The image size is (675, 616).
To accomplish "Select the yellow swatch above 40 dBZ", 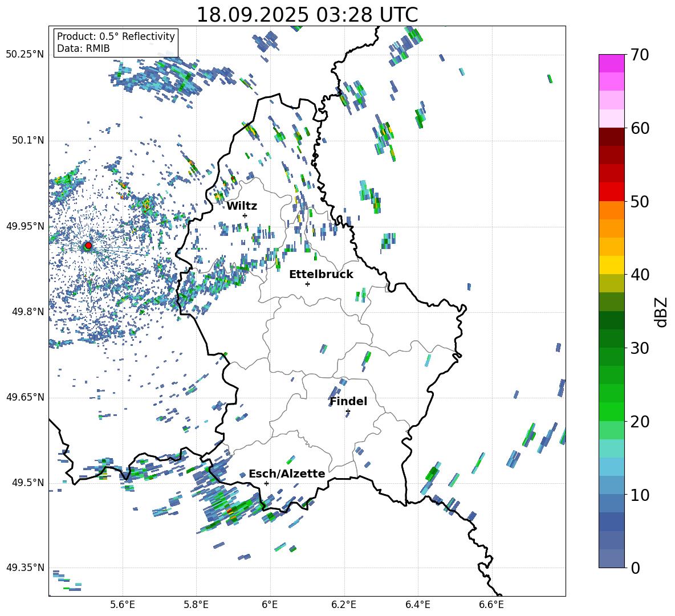I will point(612,265).
